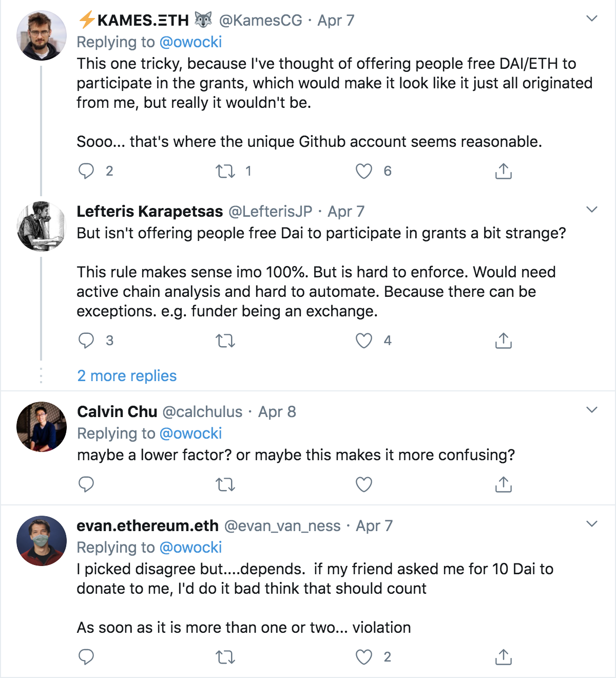
Task: Share Lefteris Karapetsas's tweet
Action: [x=504, y=341]
